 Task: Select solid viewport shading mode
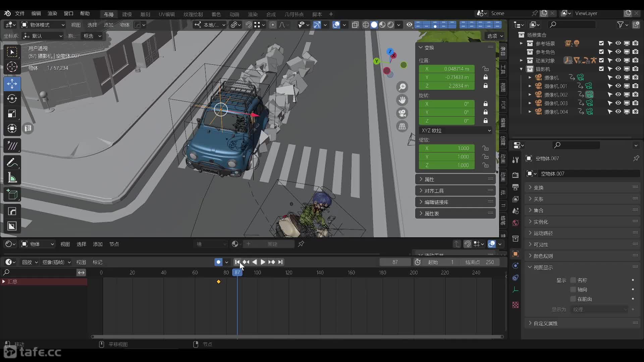[374, 25]
